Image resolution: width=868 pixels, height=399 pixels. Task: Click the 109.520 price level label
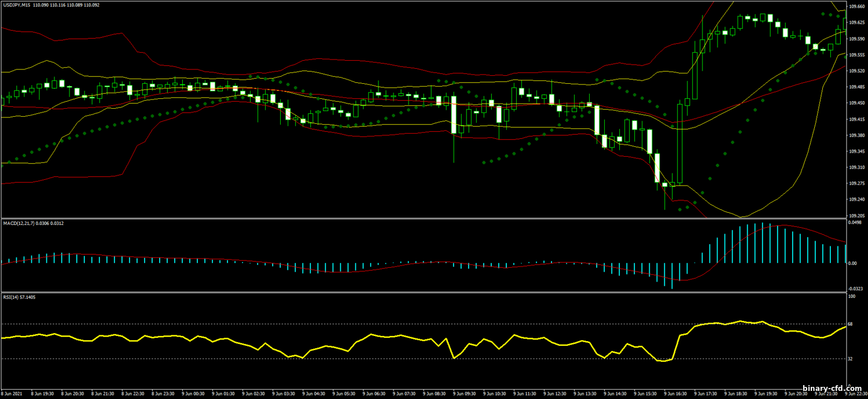click(856, 71)
